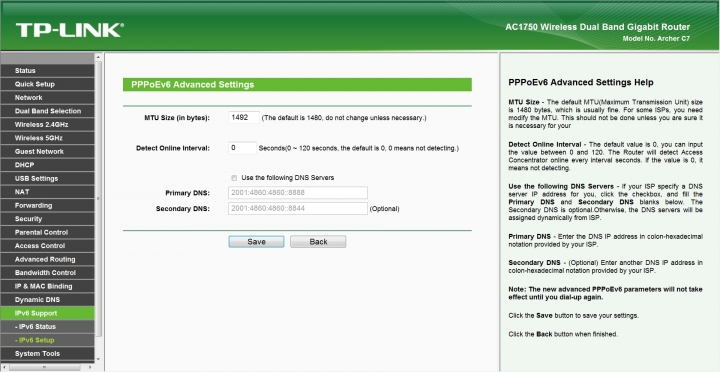Open the Security menu
Image resolution: width=720 pixels, height=372 pixels.
[47, 219]
